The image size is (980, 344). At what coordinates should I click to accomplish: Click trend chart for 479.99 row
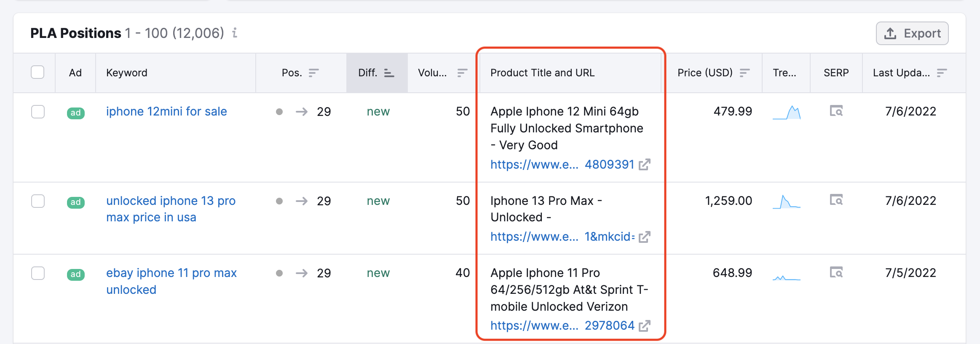pyautogui.click(x=787, y=113)
